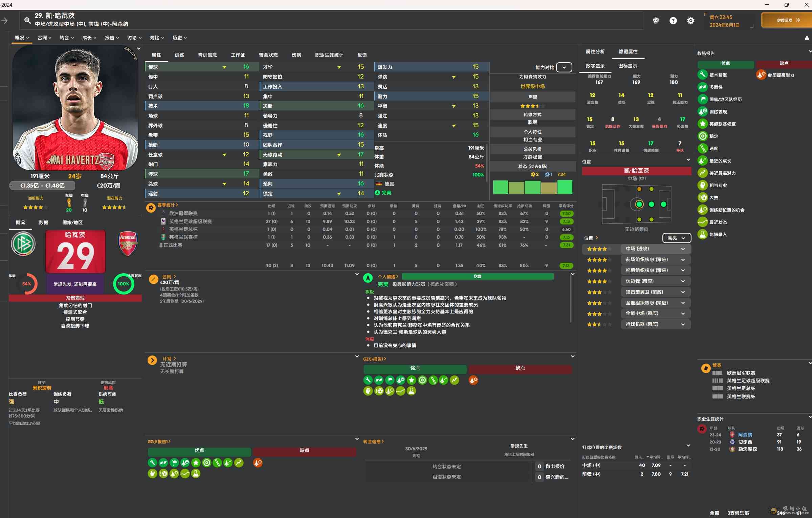Switch to 数字显示 view
Viewport: 812px width, 518px height.
[595, 66]
